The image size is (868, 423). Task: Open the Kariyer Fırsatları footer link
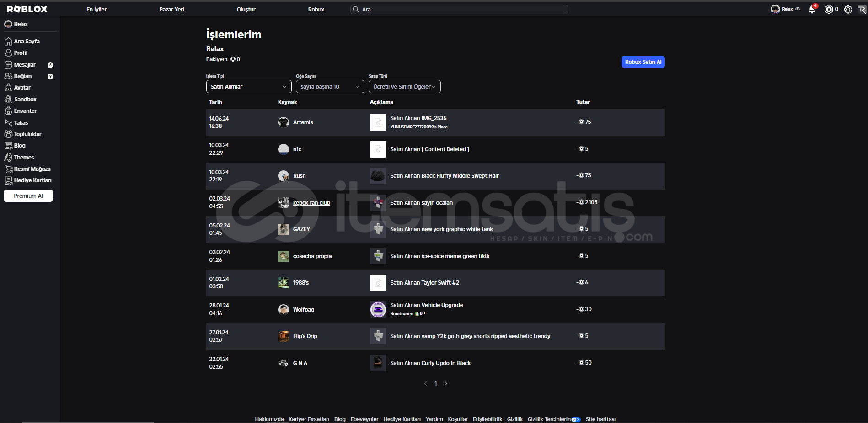click(309, 419)
